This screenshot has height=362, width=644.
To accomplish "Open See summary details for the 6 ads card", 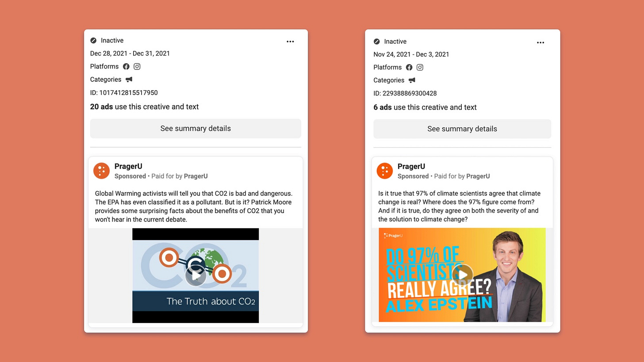I will point(462,129).
